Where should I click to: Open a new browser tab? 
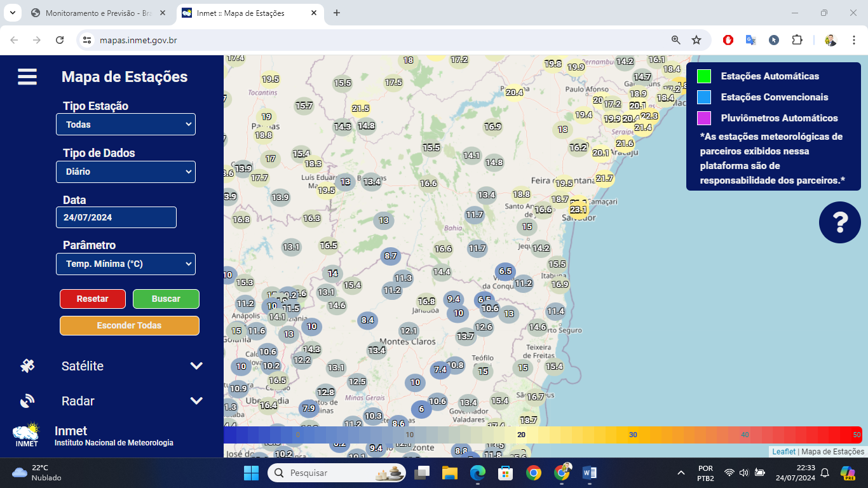[x=337, y=13]
